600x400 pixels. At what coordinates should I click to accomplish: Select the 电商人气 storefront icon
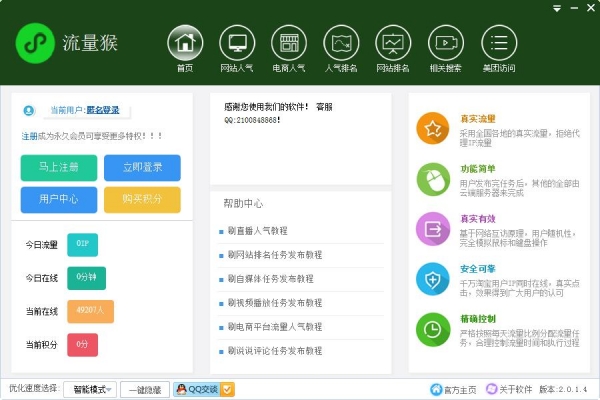(x=289, y=43)
